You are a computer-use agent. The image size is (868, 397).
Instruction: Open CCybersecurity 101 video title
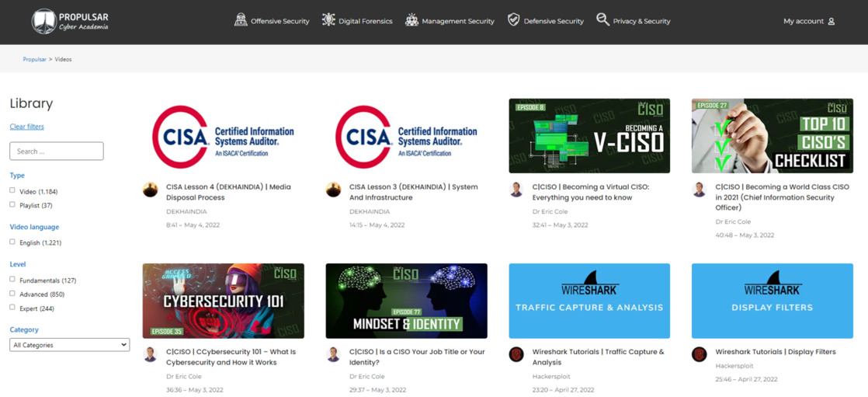point(231,357)
